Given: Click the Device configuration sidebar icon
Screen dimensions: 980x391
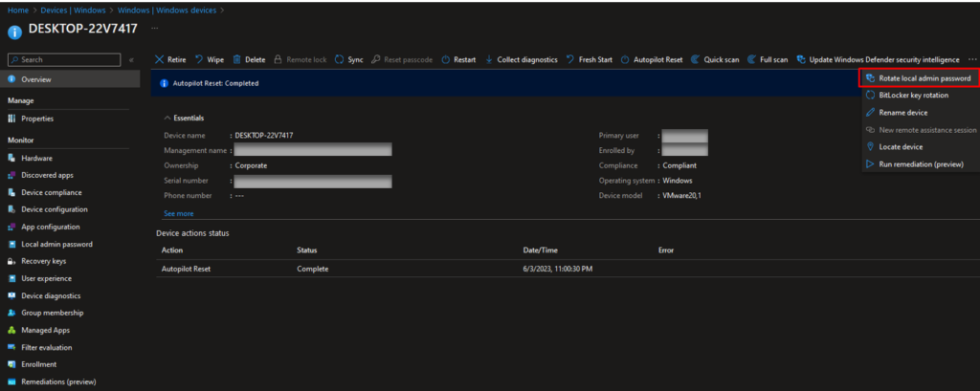Looking at the screenshot, I should click(x=11, y=210).
